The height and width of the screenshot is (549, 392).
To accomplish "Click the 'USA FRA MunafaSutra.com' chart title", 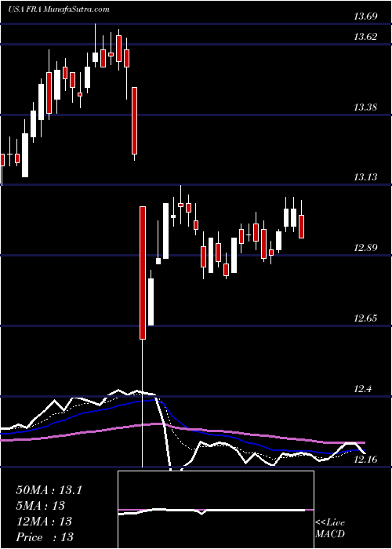I will pyautogui.click(x=59, y=9).
